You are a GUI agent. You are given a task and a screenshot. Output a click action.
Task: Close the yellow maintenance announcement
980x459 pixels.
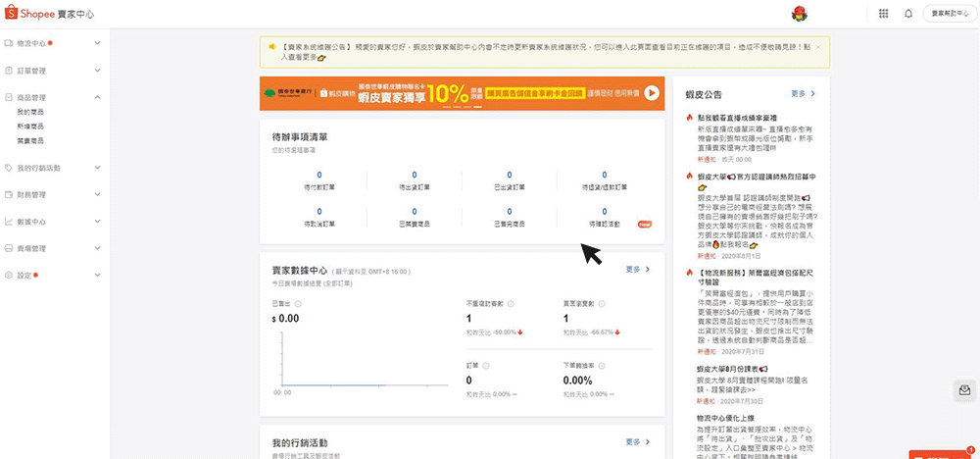pos(818,47)
